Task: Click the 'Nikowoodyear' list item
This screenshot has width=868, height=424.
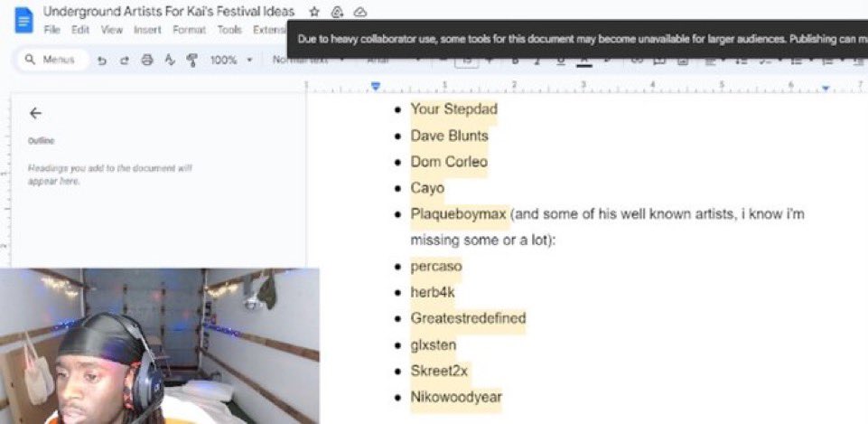Action: tap(456, 397)
